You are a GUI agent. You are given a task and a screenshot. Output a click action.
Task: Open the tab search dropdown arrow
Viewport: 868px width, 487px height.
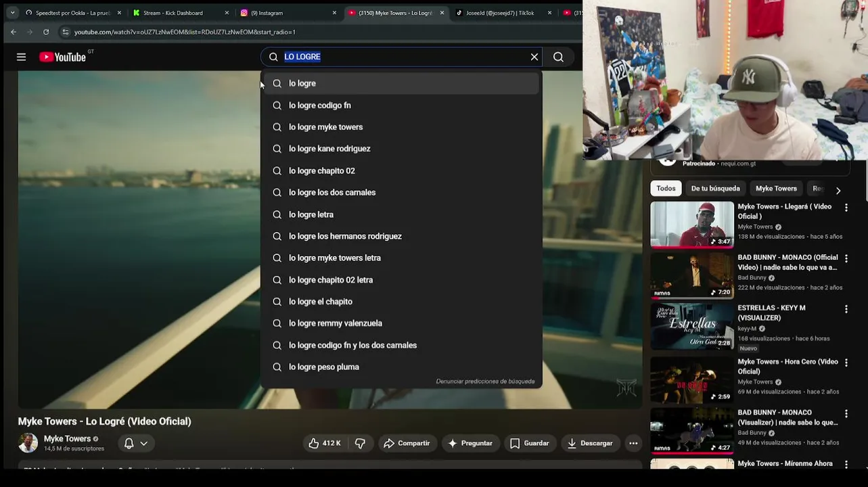coord(12,13)
